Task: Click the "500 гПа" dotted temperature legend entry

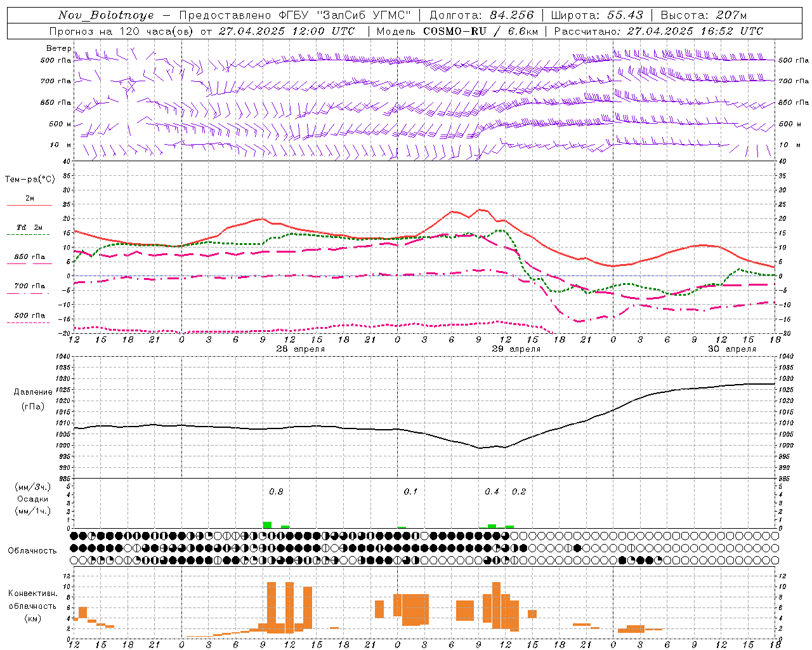Action: [30, 315]
